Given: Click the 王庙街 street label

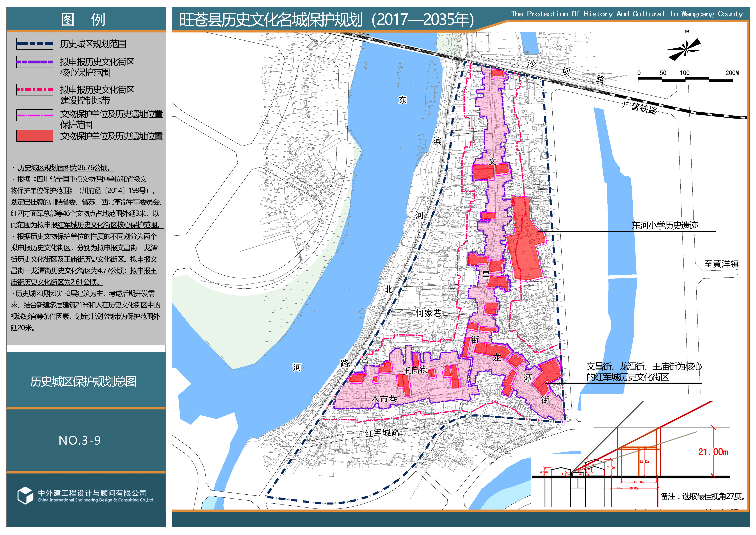Looking at the screenshot, I should [416, 370].
